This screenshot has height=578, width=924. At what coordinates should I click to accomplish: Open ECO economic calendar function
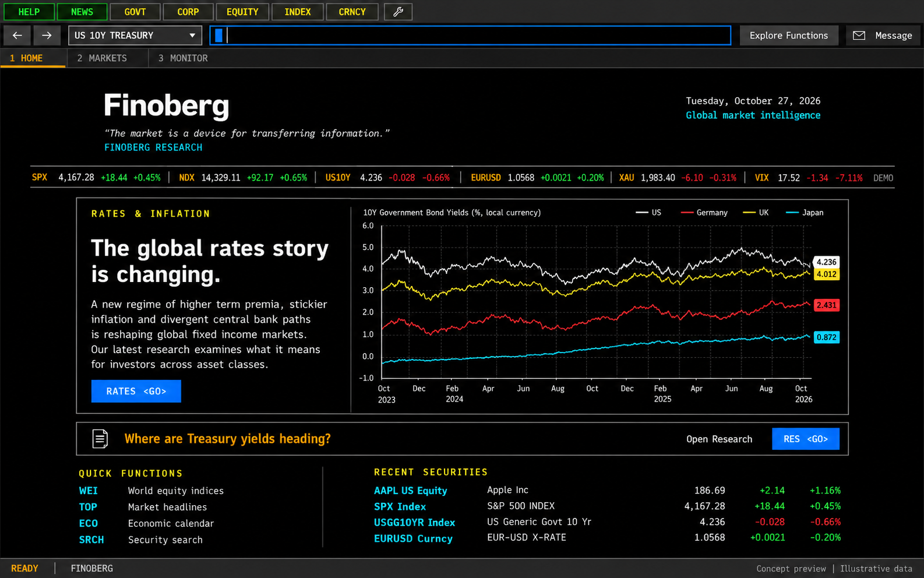(x=146, y=524)
